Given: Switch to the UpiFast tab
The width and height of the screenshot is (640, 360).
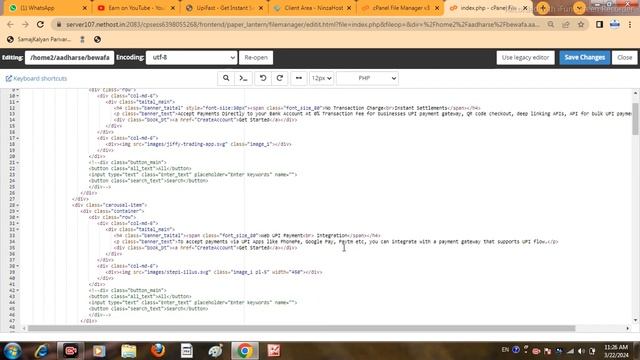Looking at the screenshot, I should [223, 8].
